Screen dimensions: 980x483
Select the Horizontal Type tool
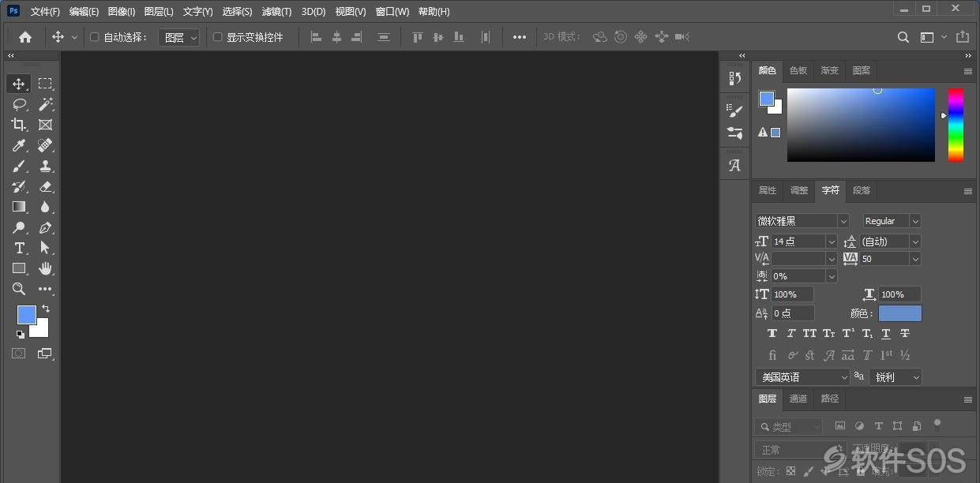tap(19, 248)
